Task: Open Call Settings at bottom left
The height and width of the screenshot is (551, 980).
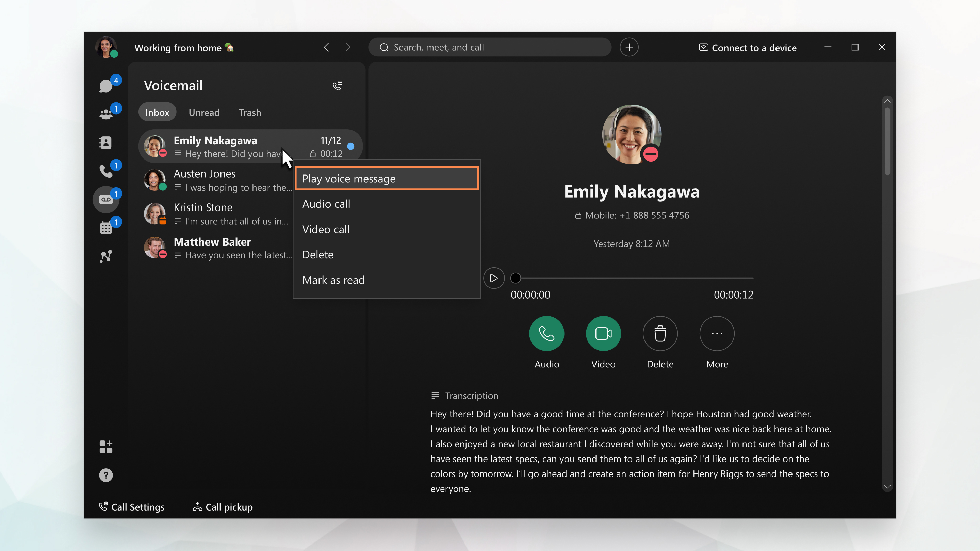Action: pos(132,506)
